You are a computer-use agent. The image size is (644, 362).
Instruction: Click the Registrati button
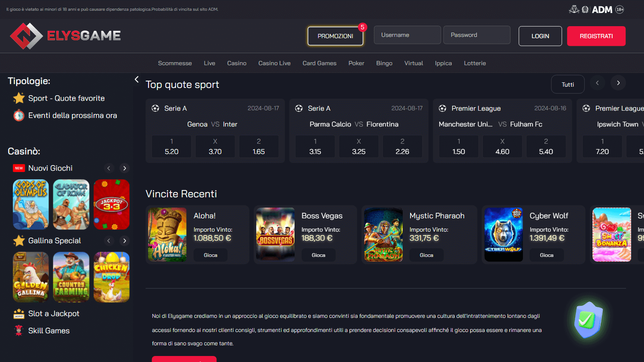(x=596, y=36)
